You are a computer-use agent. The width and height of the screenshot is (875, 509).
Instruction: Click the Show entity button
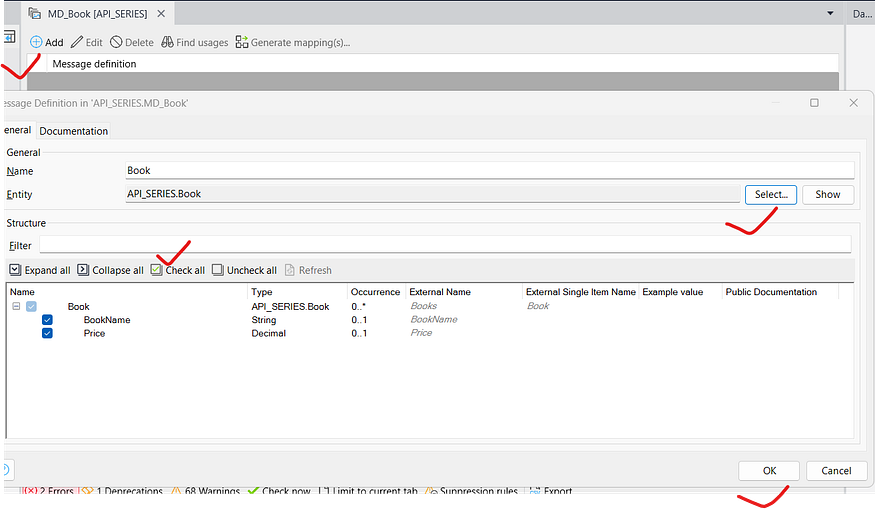click(x=827, y=194)
